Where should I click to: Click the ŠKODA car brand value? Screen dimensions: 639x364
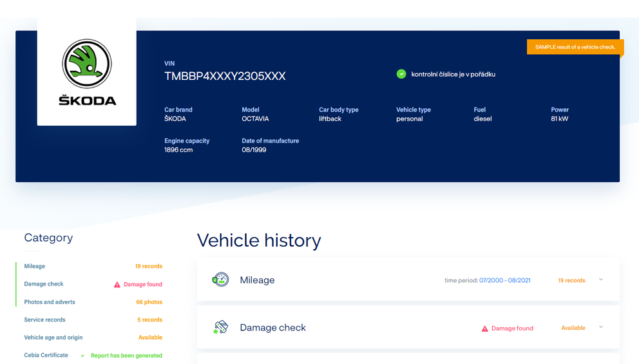click(175, 119)
